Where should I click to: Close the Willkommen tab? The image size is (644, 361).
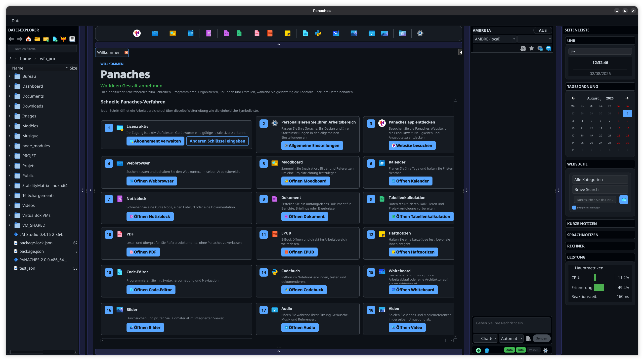pyautogui.click(x=126, y=52)
